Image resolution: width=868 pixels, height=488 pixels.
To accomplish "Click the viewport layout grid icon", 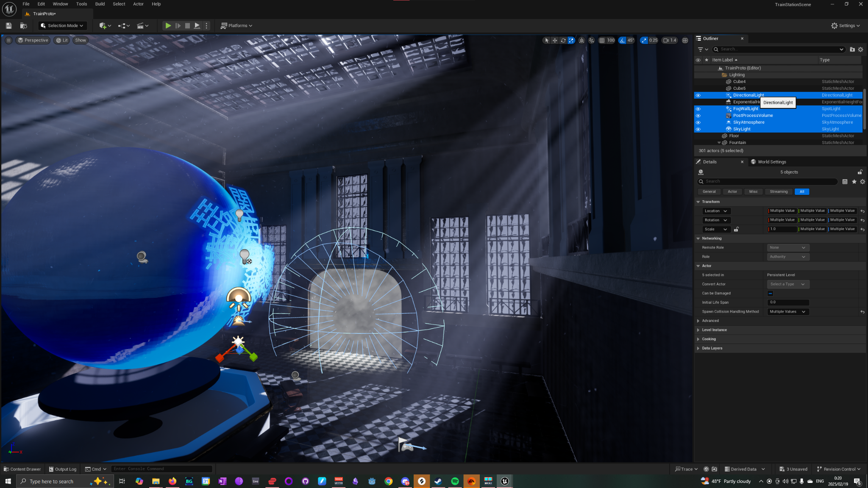I will [685, 41].
